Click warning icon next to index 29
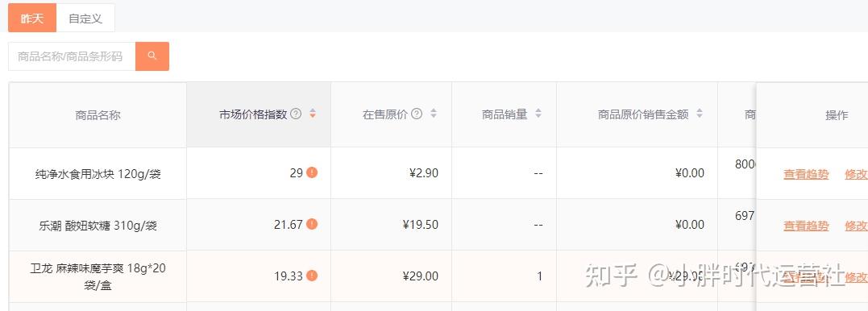Image resolution: width=868 pixels, height=311 pixels. pos(312,172)
